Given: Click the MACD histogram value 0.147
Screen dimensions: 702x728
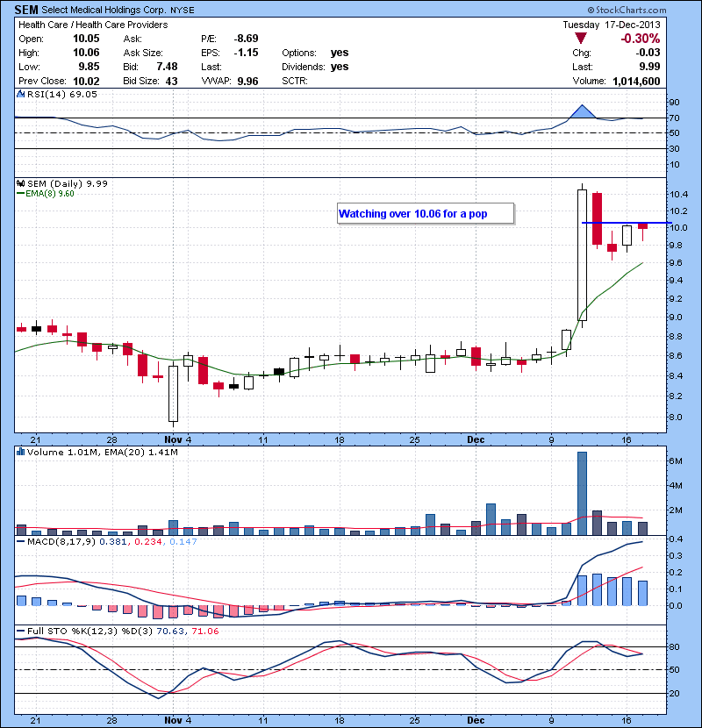Looking at the screenshot, I should point(183,542).
